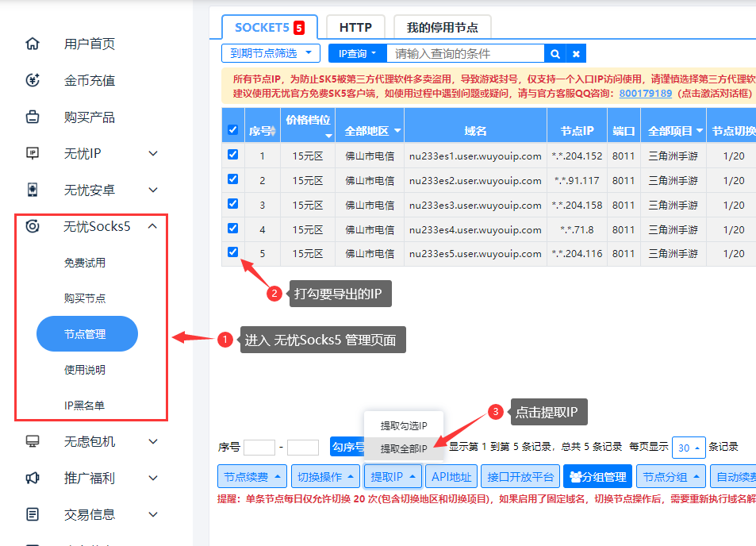Click the 无忧IP sidebar icon
756x546 pixels.
[32, 153]
